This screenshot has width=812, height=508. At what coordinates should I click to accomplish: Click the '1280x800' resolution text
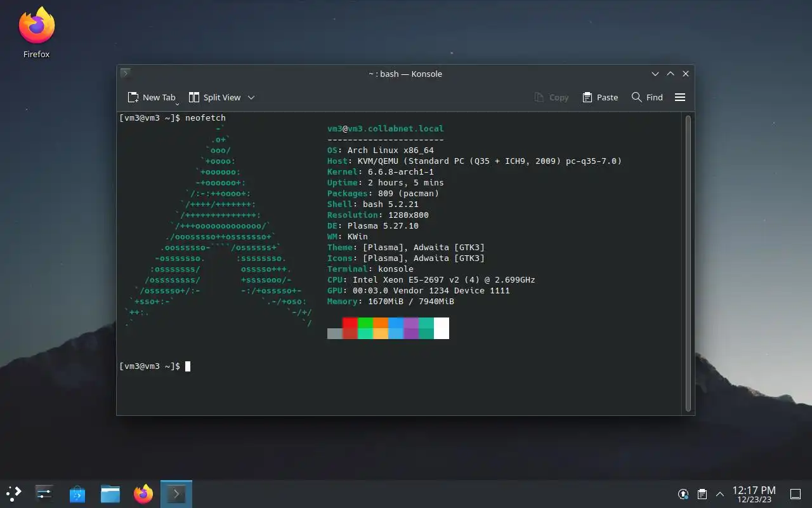pos(409,215)
